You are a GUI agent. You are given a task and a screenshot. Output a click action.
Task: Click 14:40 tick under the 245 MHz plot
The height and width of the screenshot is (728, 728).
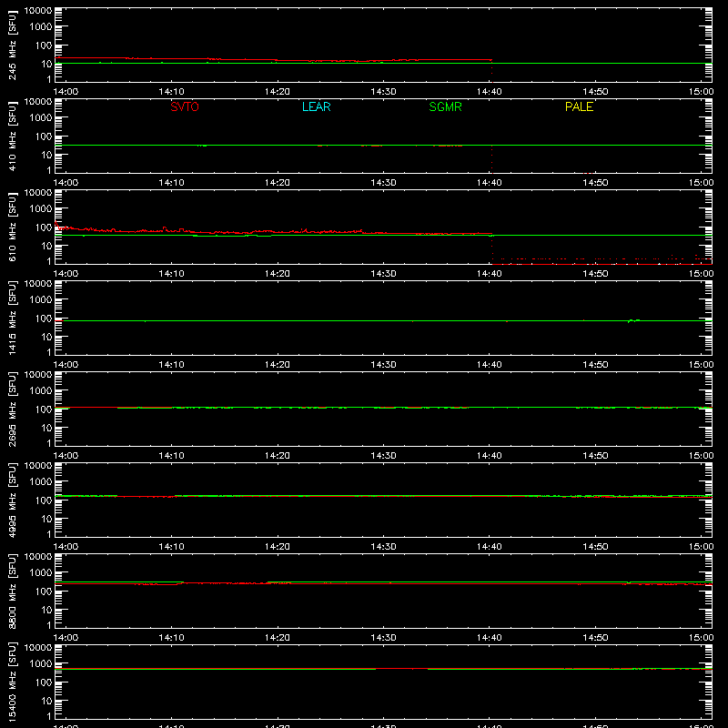pos(489,92)
